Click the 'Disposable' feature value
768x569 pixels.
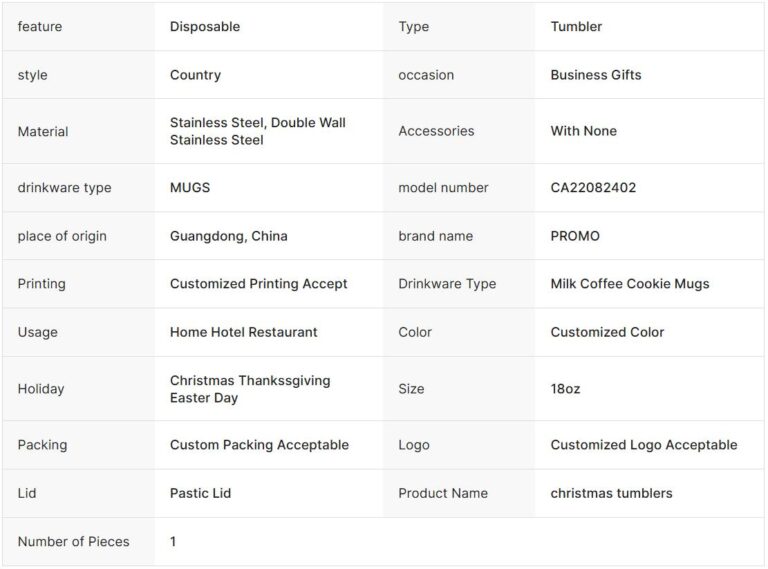click(205, 27)
